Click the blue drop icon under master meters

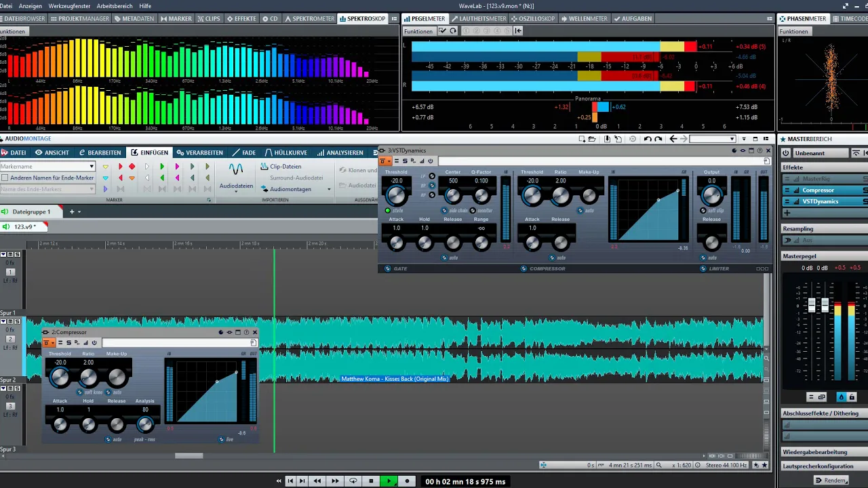click(x=842, y=397)
